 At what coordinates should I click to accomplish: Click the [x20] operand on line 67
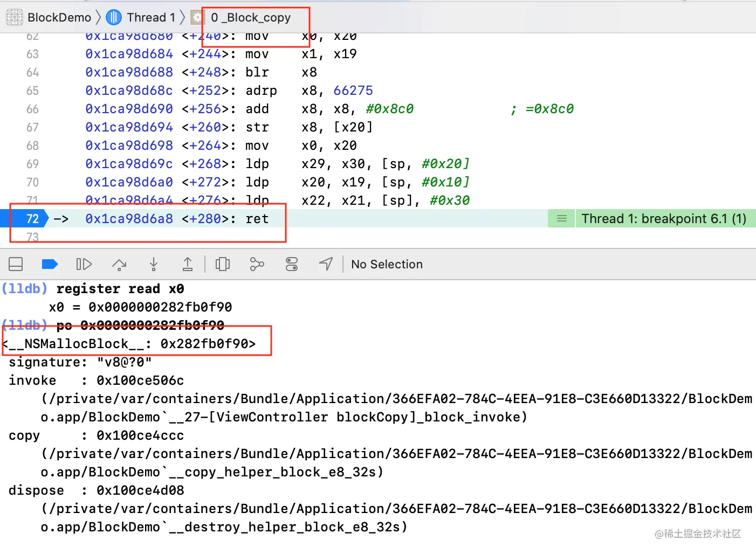click(x=353, y=127)
